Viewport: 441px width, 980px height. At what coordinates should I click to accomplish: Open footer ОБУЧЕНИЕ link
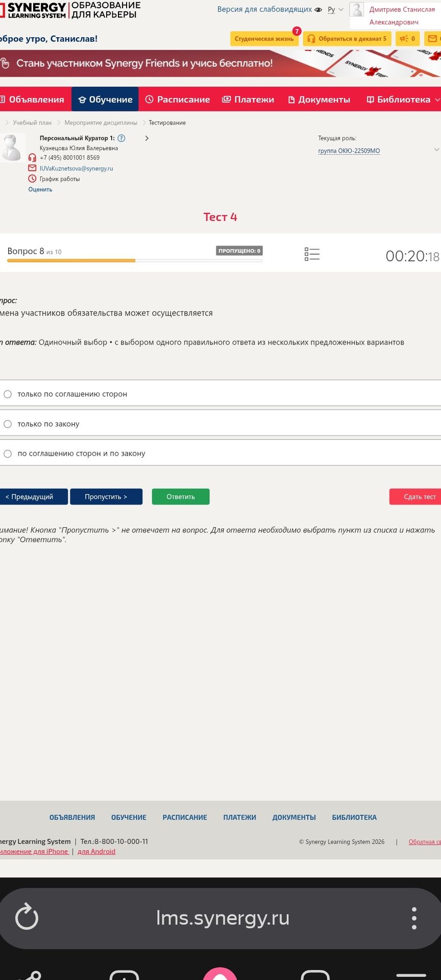129,818
